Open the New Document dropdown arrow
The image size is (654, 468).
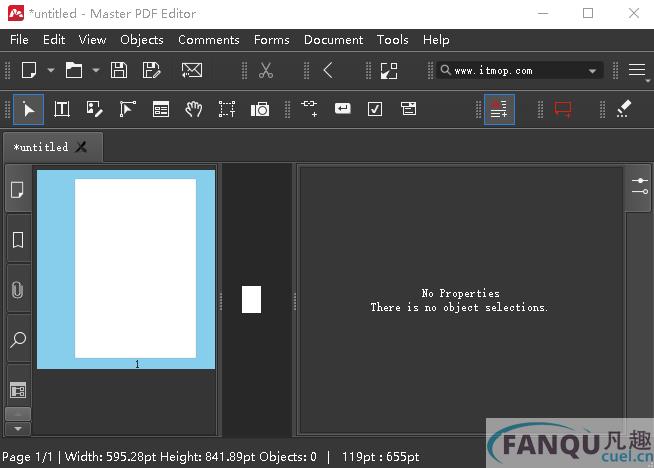(x=51, y=70)
